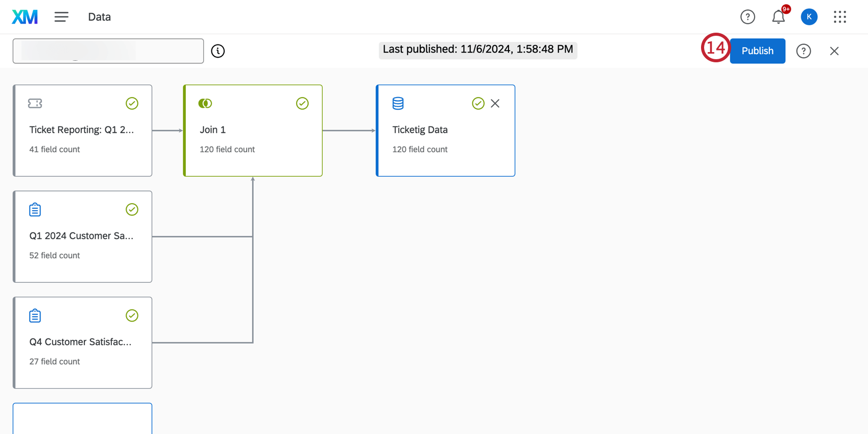Remove the Ticketig Data output via its X
Screen dimensions: 868x434
point(495,103)
